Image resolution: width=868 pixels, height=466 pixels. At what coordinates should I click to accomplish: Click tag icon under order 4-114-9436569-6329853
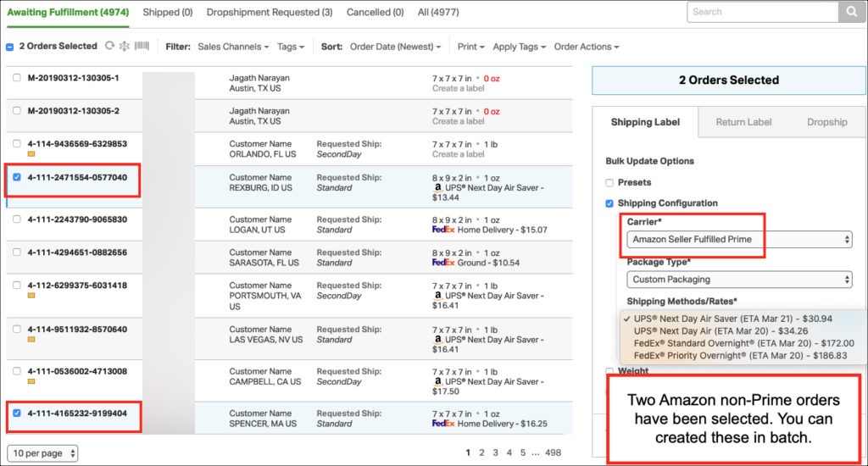point(31,154)
